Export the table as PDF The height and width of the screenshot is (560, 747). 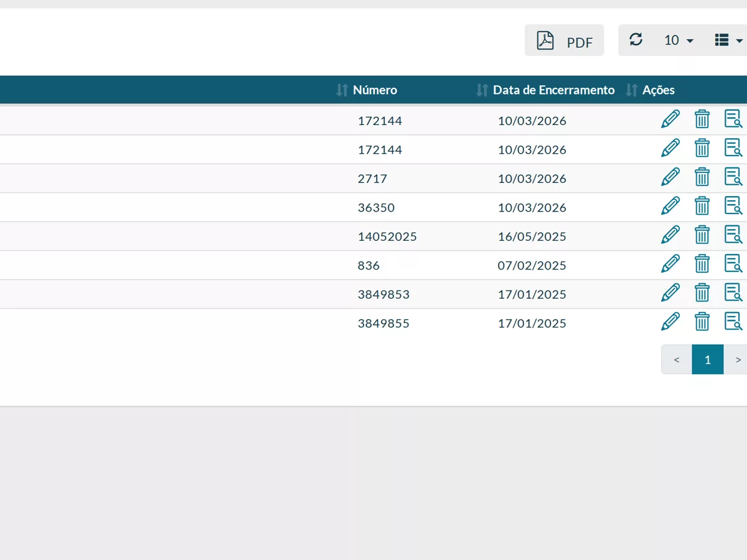(x=564, y=40)
